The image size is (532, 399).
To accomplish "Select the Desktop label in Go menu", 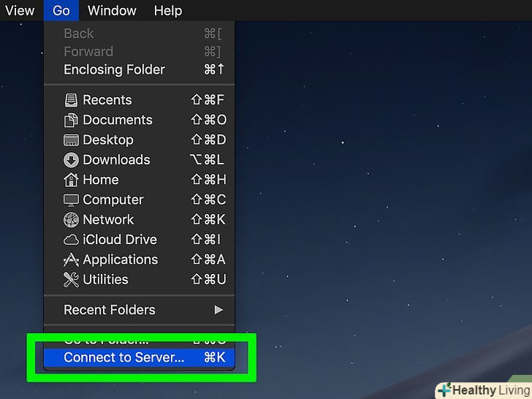I will (108, 140).
